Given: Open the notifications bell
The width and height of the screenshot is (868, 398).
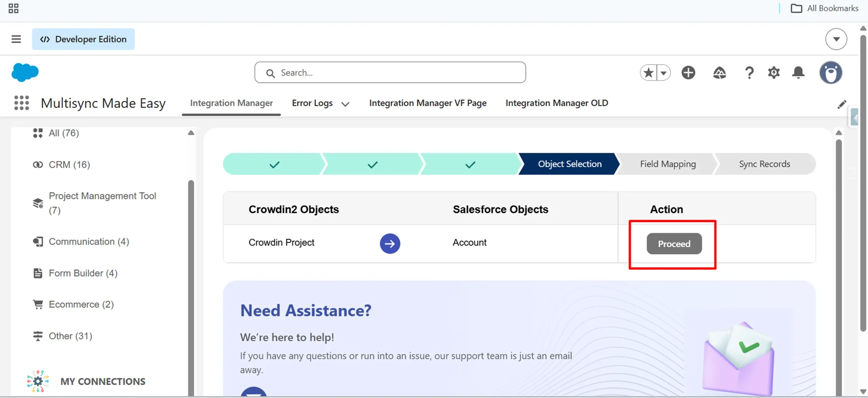Looking at the screenshot, I should click(798, 73).
